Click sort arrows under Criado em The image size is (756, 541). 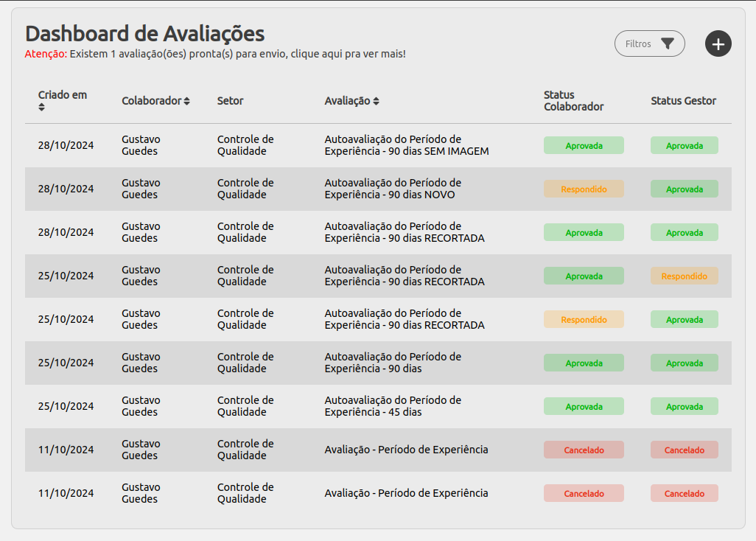coord(42,108)
